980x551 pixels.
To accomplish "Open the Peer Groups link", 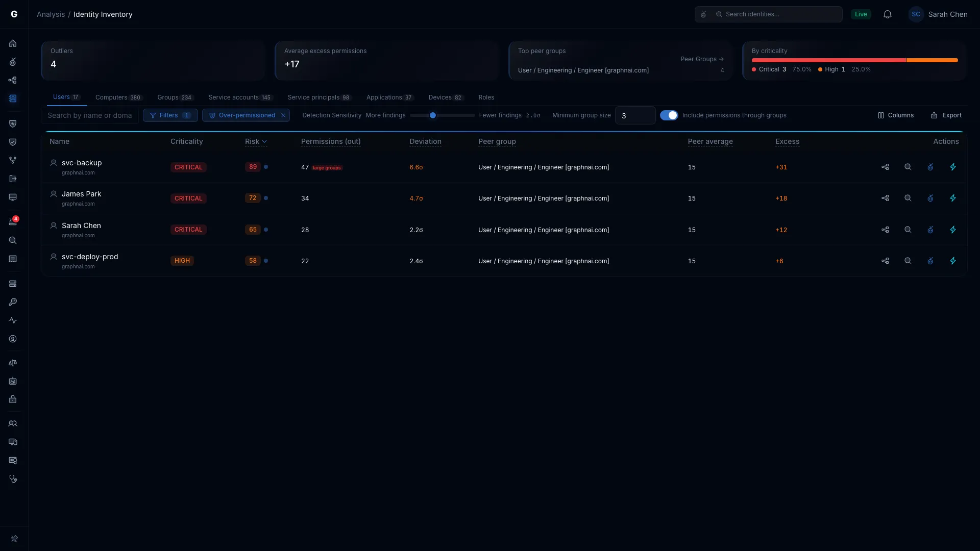I will click(x=702, y=59).
